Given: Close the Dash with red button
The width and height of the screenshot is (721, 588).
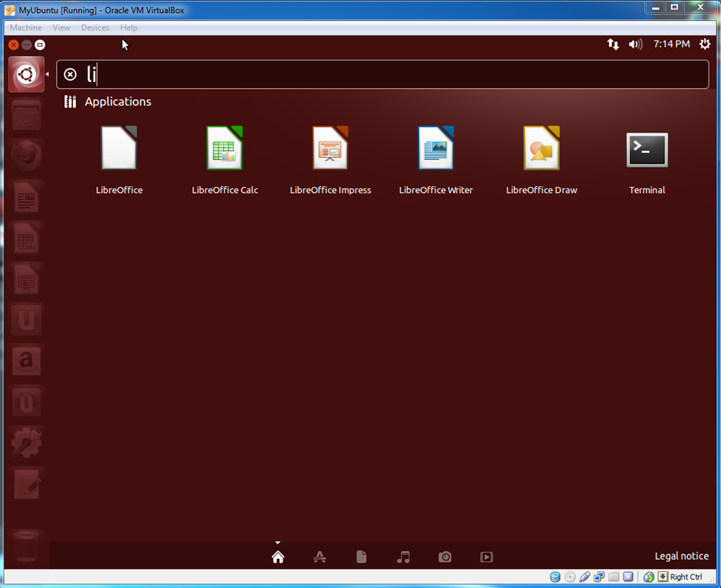Looking at the screenshot, I should (x=14, y=45).
